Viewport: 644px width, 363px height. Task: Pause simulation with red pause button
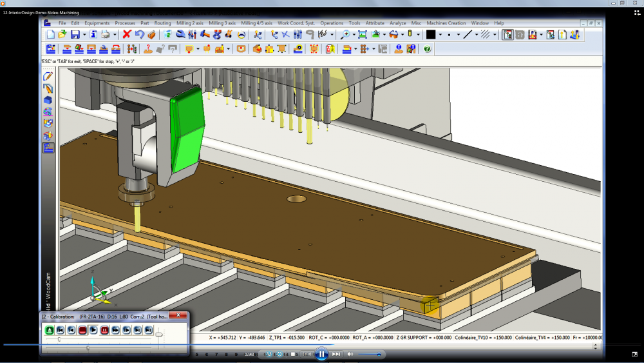(x=105, y=329)
